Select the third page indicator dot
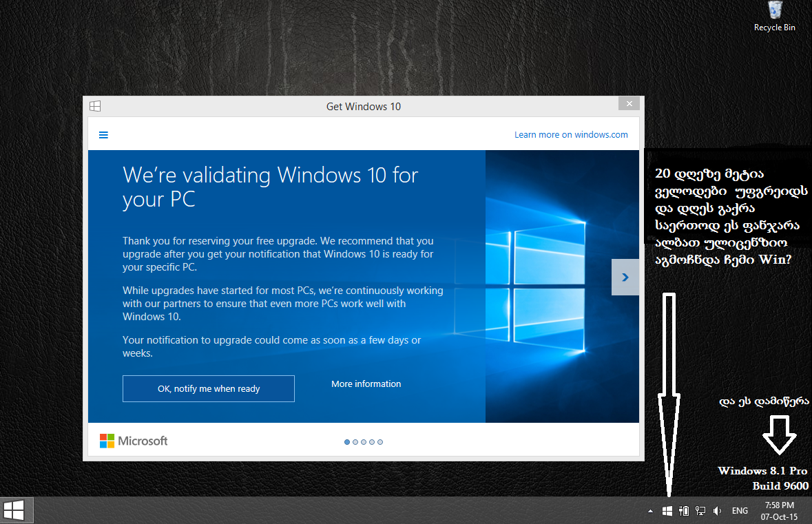The height and width of the screenshot is (524, 812). point(364,442)
